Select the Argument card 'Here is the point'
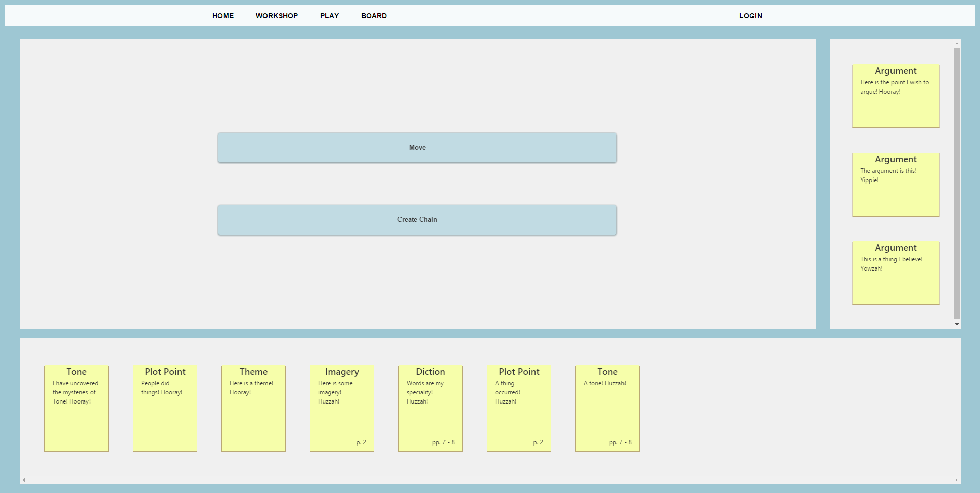Screen dimensions: 980x493 [x=896, y=96]
